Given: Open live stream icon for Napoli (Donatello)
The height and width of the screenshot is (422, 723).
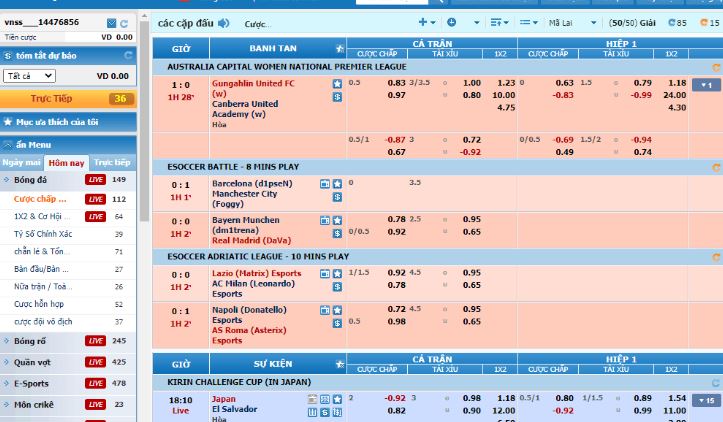Looking at the screenshot, I should pyautogui.click(x=325, y=310).
